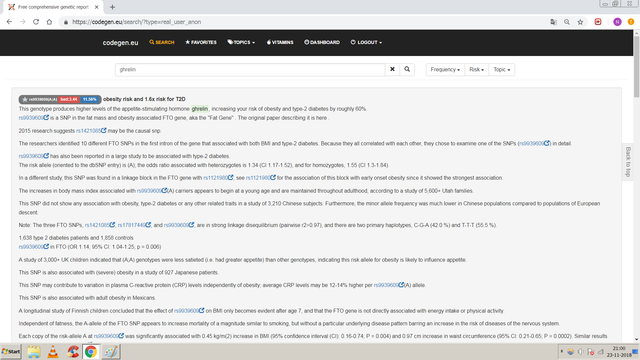Click the ghrelin search input field
Screen dimensions: 640x360
click(x=250, y=69)
